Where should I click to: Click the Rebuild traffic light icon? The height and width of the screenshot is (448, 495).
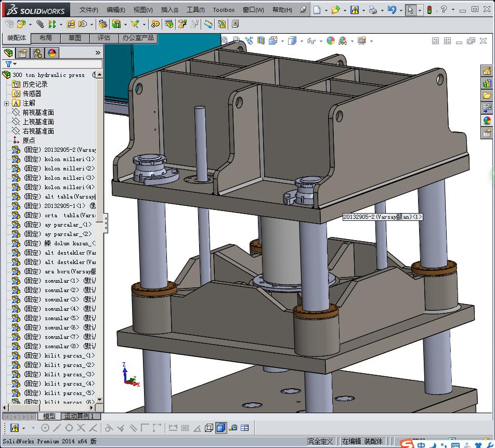[429, 10]
